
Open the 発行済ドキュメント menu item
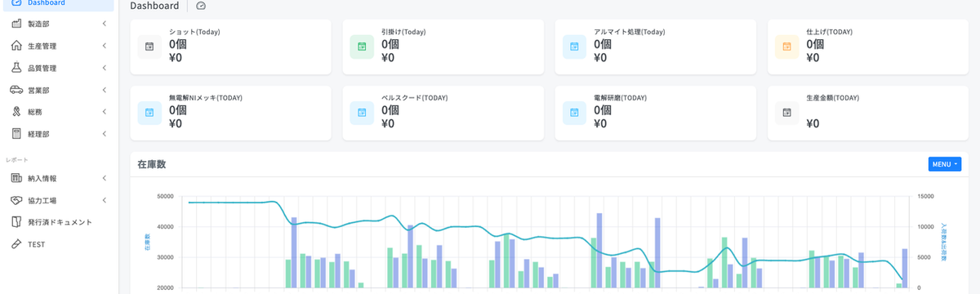[x=59, y=222]
